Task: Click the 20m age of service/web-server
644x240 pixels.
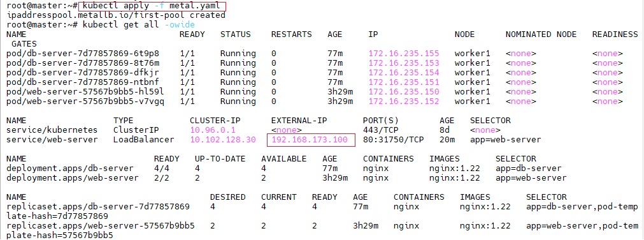Action: (x=447, y=140)
